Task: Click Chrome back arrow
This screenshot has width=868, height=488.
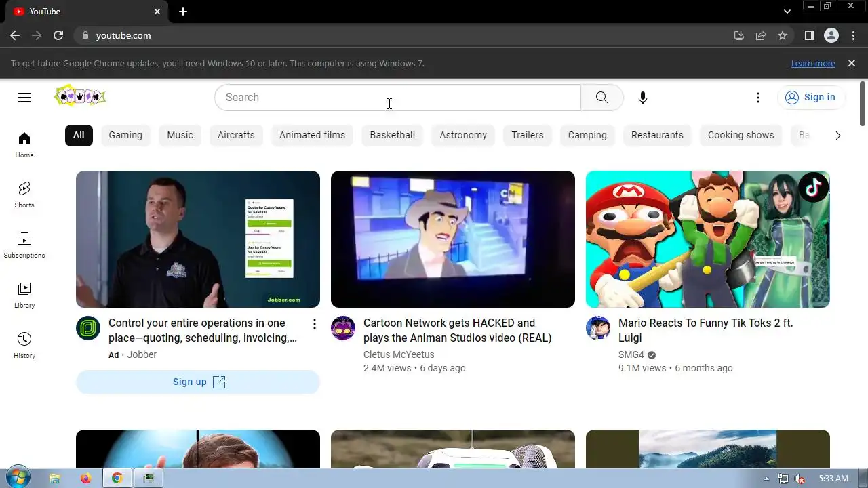Action: pos(15,35)
